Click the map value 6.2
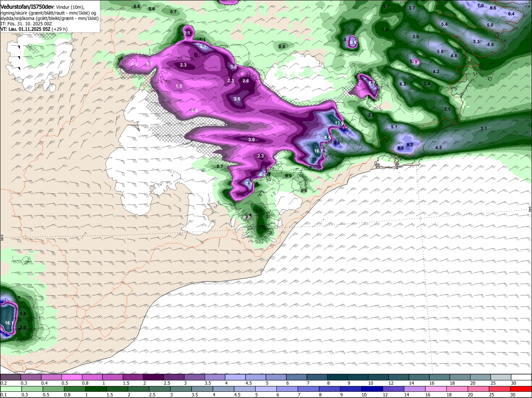 [402, 84]
